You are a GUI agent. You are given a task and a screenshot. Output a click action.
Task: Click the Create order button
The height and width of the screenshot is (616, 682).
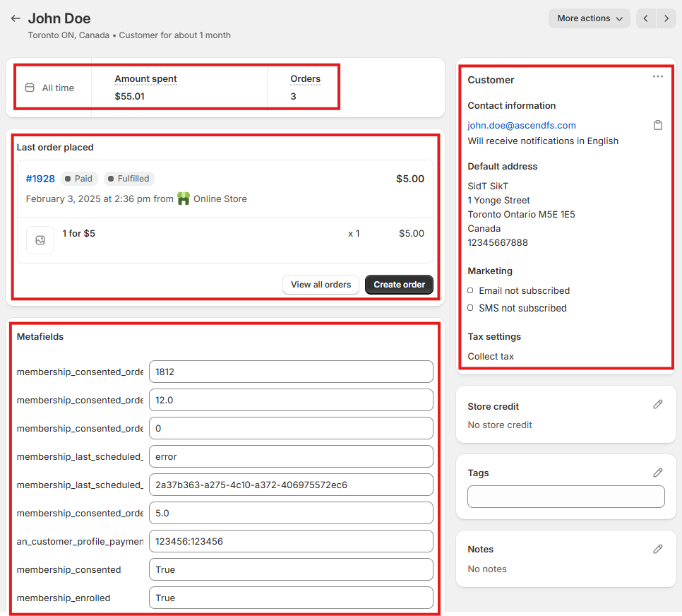click(x=399, y=285)
